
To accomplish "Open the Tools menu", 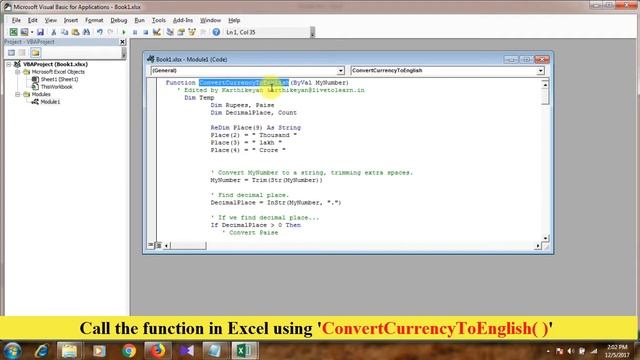I will (159, 20).
